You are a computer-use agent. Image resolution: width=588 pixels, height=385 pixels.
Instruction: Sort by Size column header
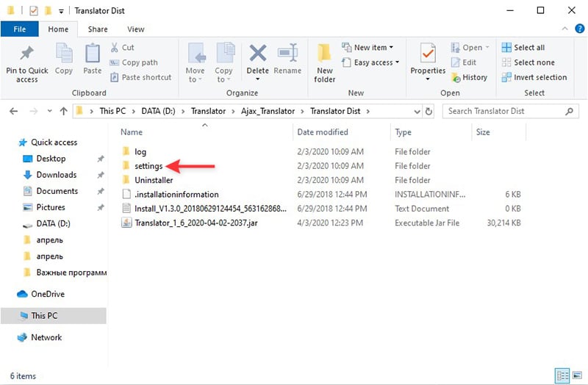(483, 132)
